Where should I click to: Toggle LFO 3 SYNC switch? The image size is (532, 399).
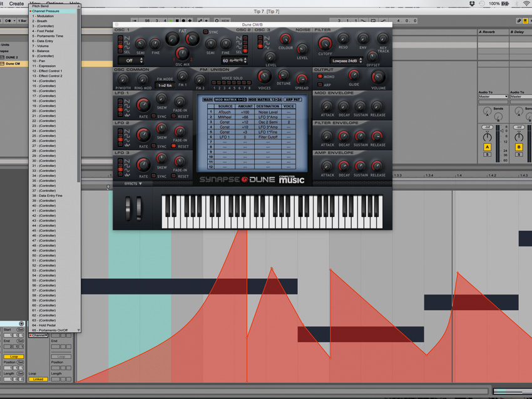pyautogui.click(x=154, y=176)
